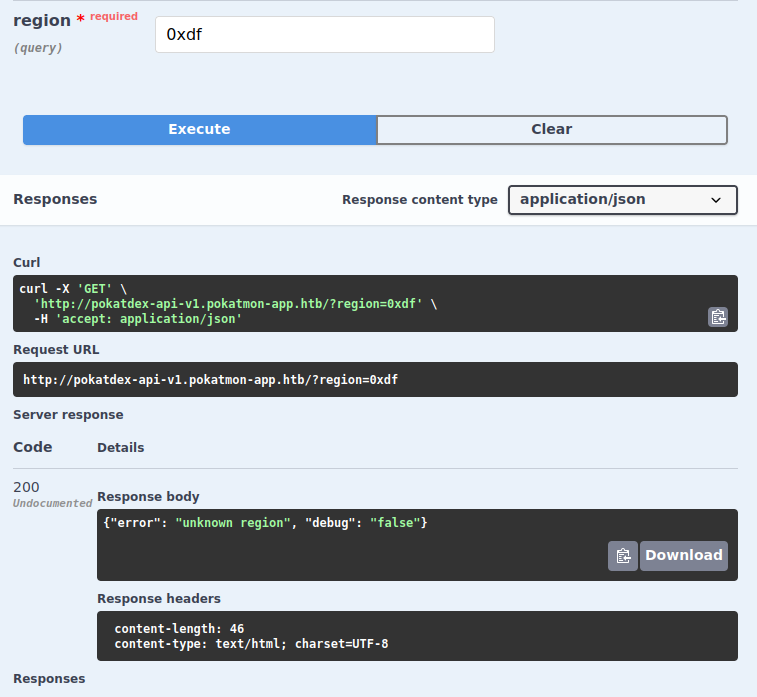Viewport: 757px width, 697px height.
Task: Click the Undocumented label under 200
Action: pos(52,503)
